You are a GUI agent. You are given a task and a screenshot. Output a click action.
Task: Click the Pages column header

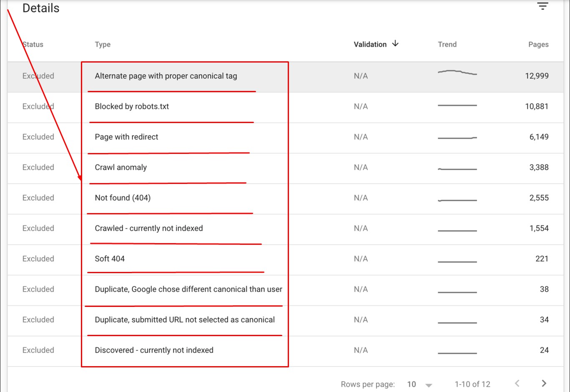tap(538, 45)
